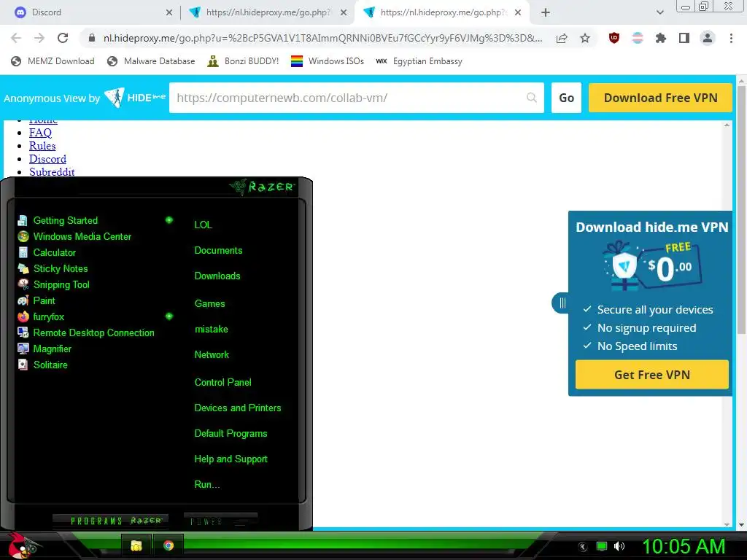Open the Subreddit link

tap(52, 172)
